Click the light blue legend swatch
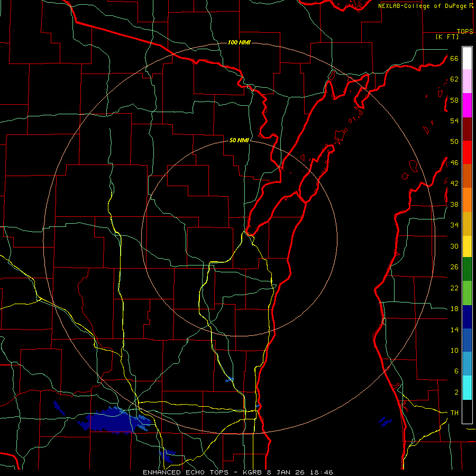 [x=467, y=364]
